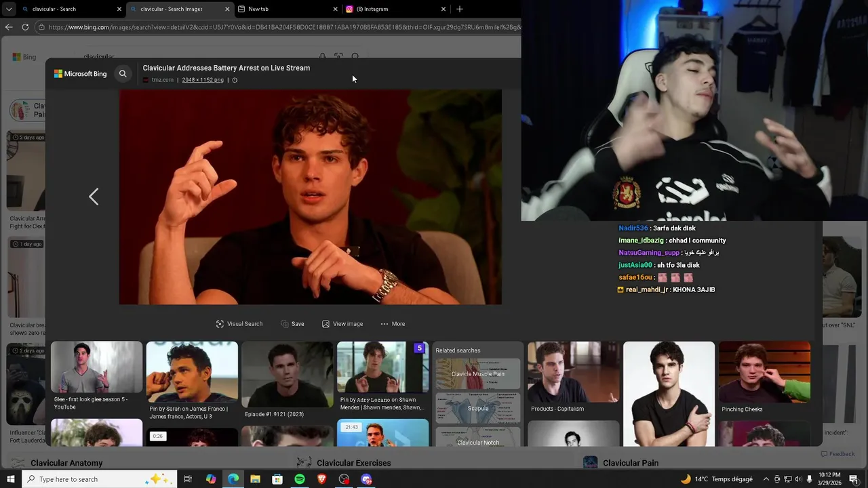Open Microsoft Store from the taskbar
Image resolution: width=868 pixels, height=488 pixels.
pyautogui.click(x=277, y=479)
